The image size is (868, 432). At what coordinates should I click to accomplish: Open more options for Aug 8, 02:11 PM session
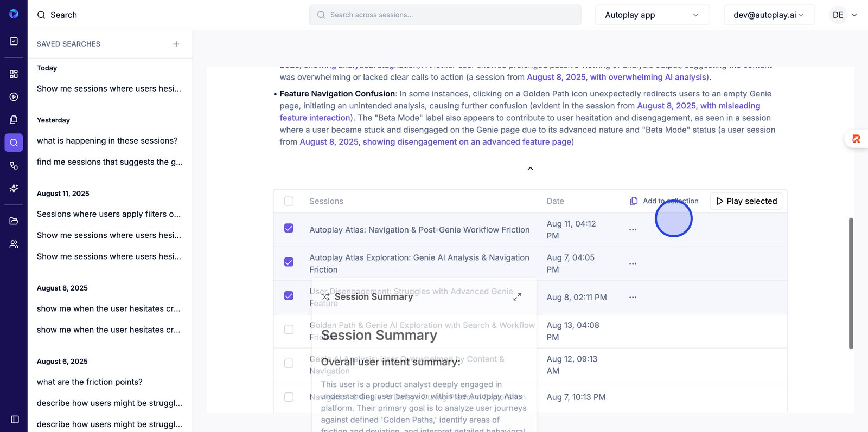coord(633,298)
